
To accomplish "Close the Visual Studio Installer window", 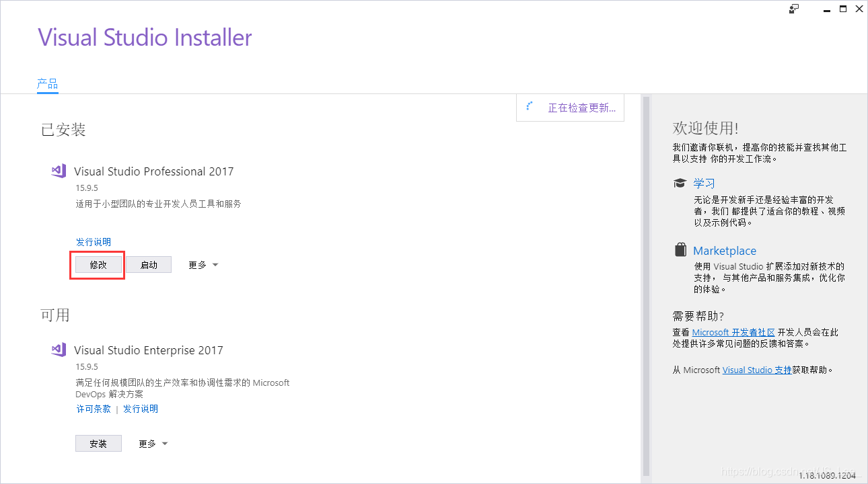I will 859,9.
